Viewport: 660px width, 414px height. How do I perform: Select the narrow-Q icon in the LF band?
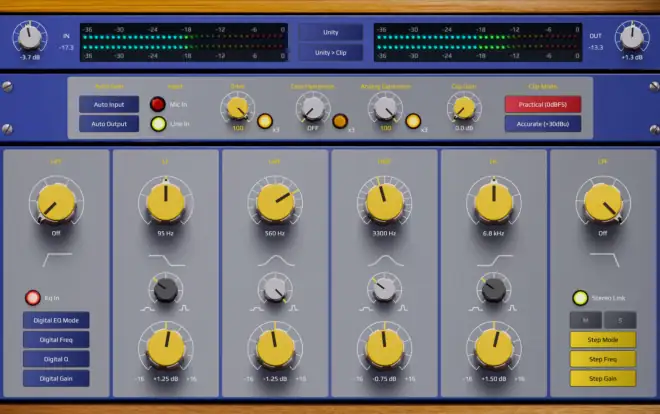pyautogui.click(x=184, y=308)
